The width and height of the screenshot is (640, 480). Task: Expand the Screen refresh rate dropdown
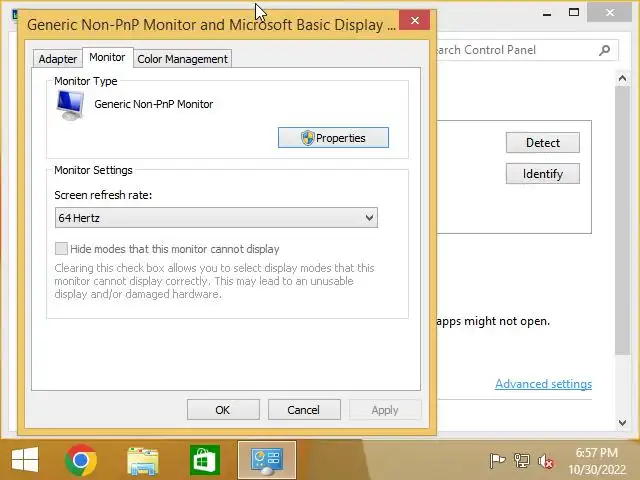[216, 218]
